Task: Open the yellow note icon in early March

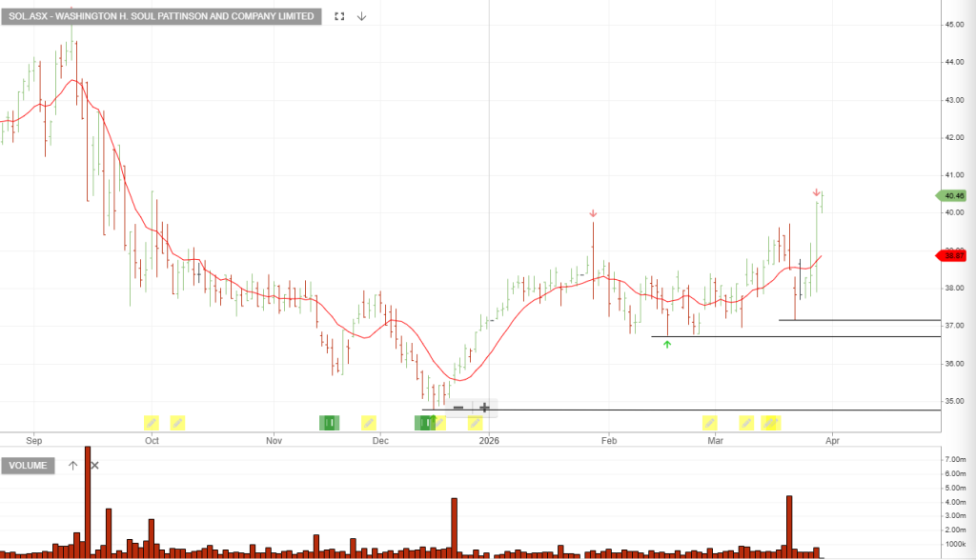Action: (746, 422)
